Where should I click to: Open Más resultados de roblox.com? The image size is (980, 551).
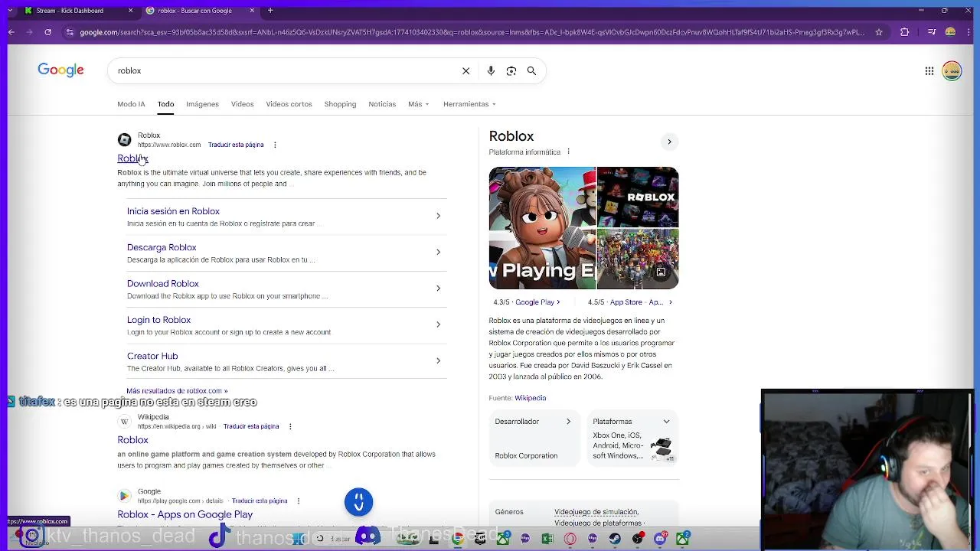pyautogui.click(x=177, y=391)
